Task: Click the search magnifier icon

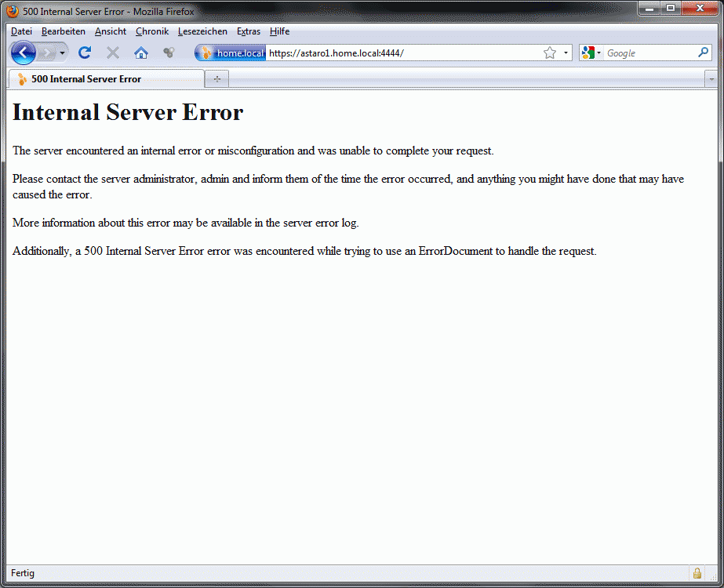Action: 703,53
